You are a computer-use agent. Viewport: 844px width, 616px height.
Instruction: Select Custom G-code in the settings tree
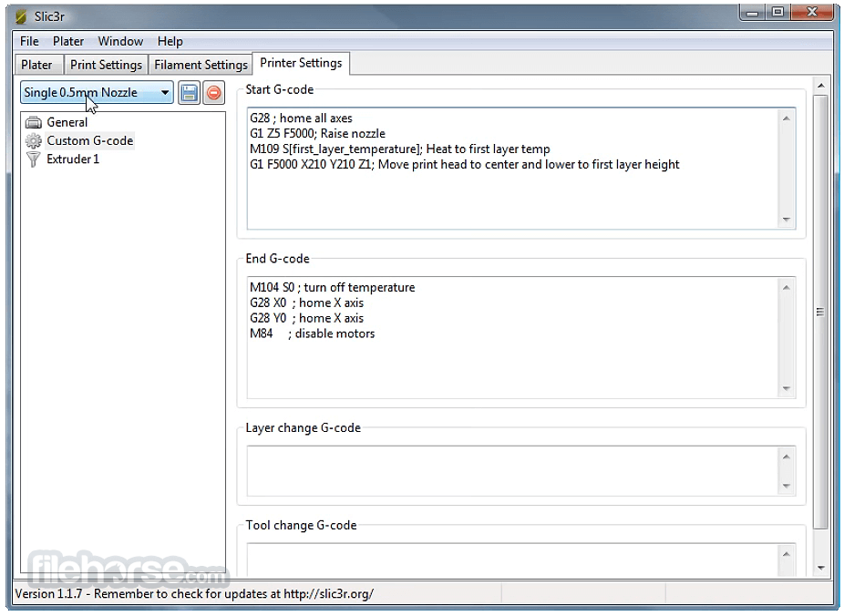pos(90,141)
